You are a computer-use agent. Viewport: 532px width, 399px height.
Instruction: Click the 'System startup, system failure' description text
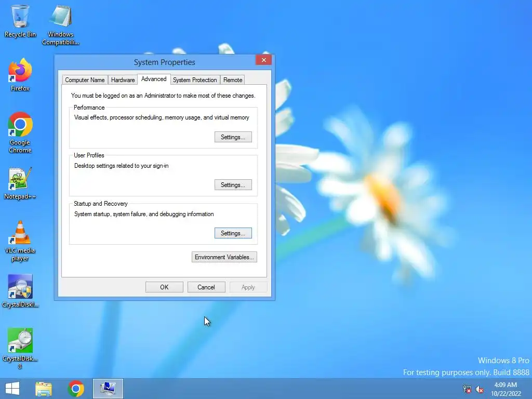pos(144,214)
